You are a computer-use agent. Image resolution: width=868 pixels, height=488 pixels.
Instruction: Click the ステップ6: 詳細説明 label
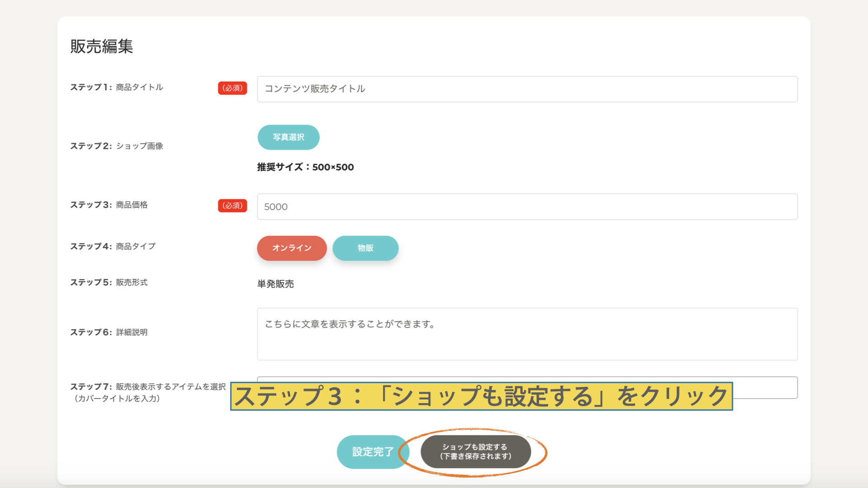pyautogui.click(x=108, y=332)
